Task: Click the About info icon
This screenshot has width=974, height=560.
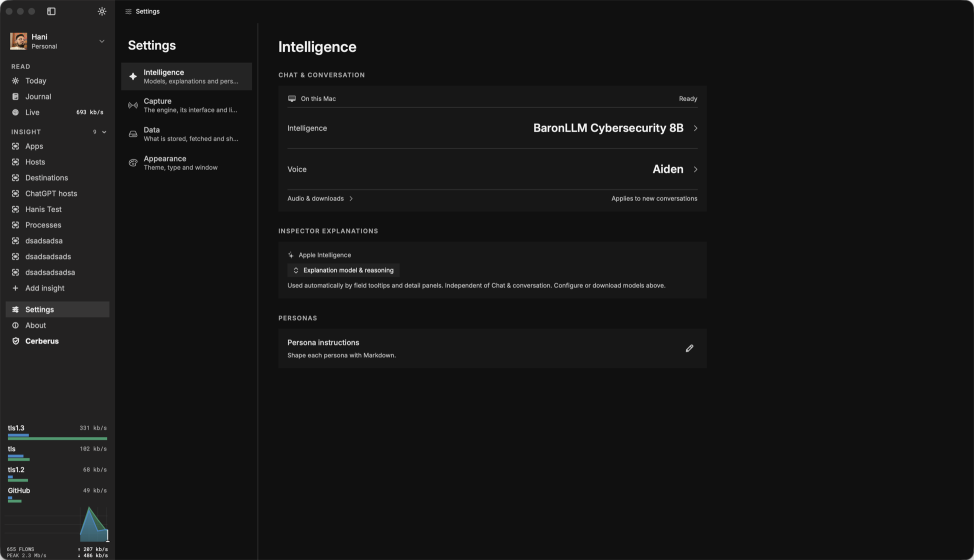Action: (15, 325)
